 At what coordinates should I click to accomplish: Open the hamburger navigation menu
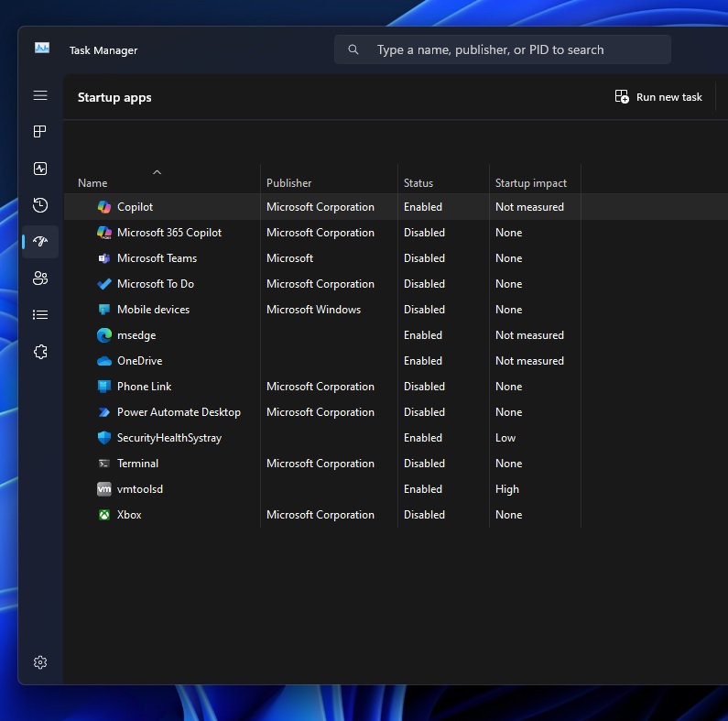coord(40,95)
